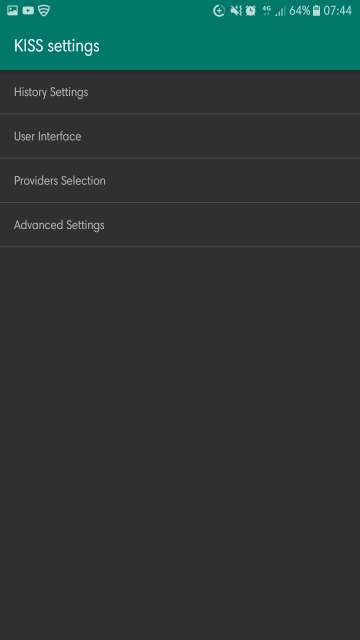
Task: Tap the gallery image notification icon
Action: 12,11
